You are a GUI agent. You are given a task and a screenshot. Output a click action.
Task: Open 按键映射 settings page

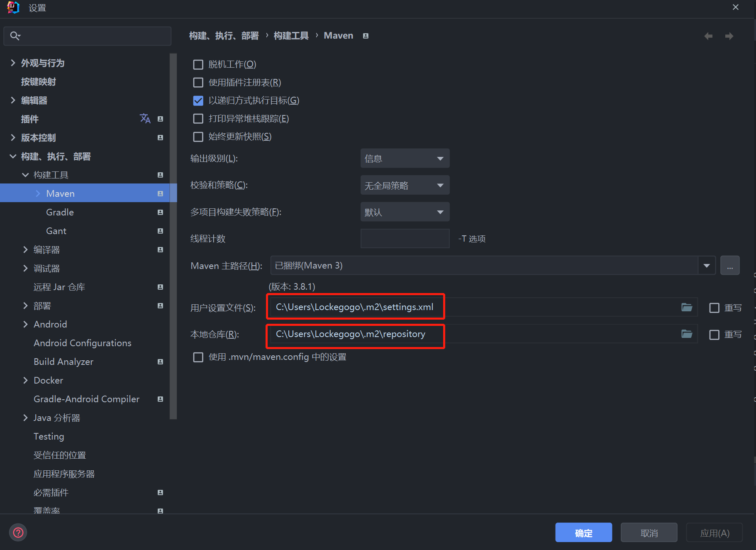click(x=38, y=82)
